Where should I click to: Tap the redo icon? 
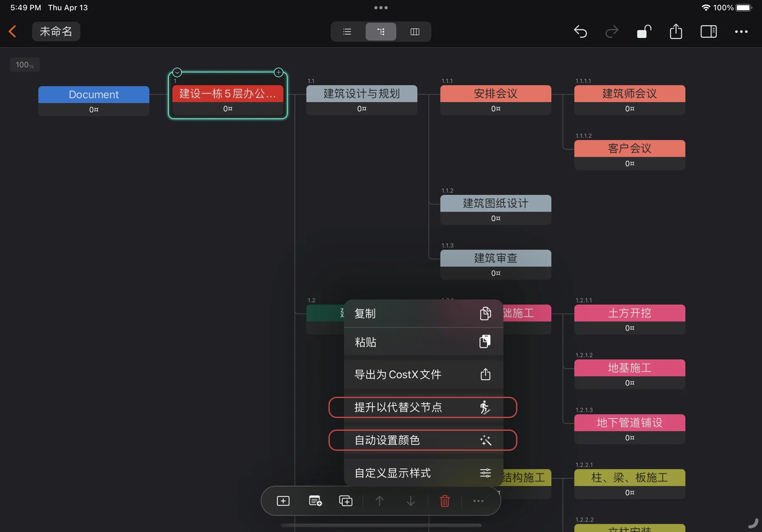pyautogui.click(x=612, y=31)
